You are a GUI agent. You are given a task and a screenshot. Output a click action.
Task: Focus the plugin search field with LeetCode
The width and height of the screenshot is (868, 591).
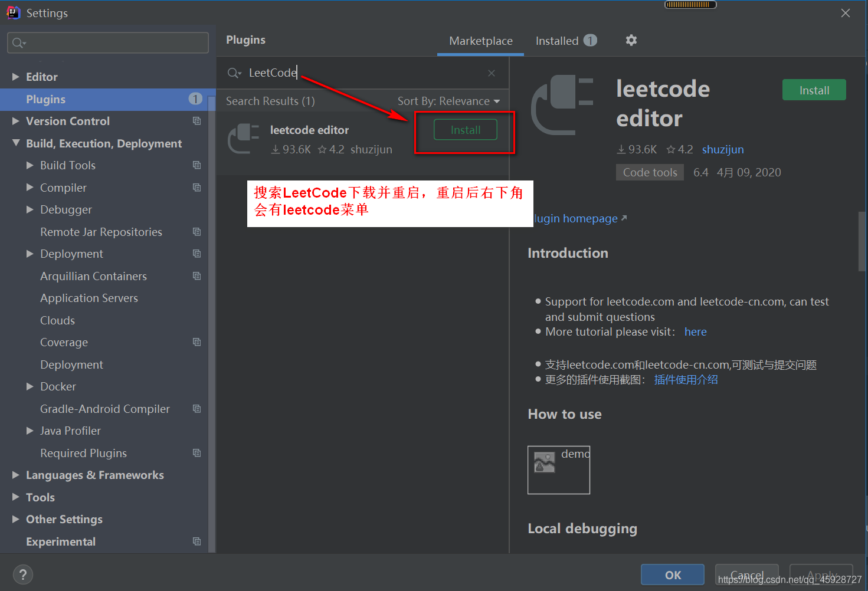(361, 73)
